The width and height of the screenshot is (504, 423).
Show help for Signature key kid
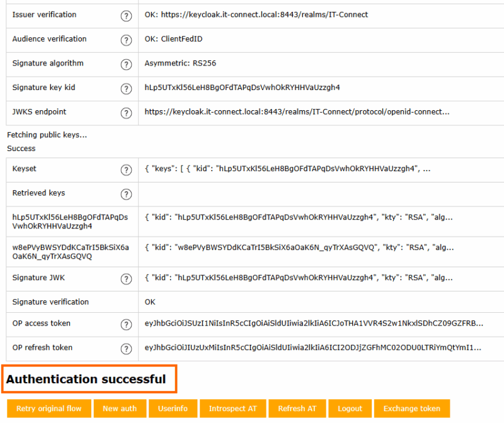[126, 88]
